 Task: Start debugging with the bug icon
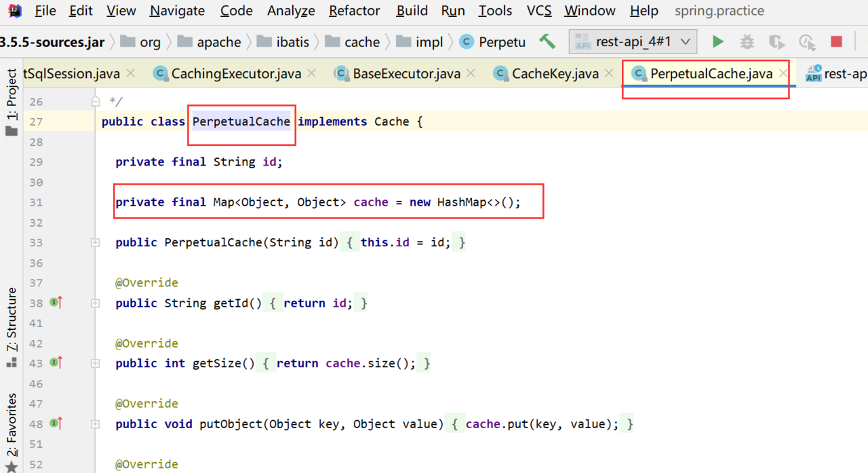click(747, 42)
